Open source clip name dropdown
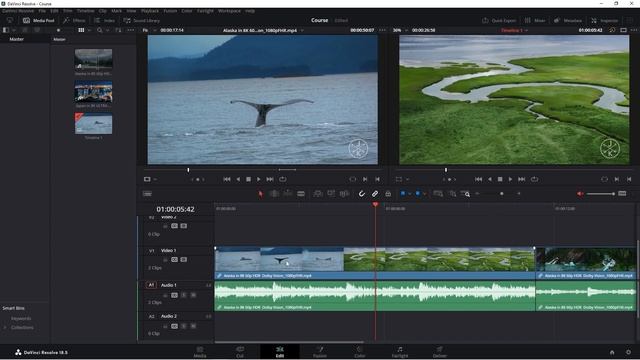Viewport: 640px width, 360px height. [x=302, y=30]
